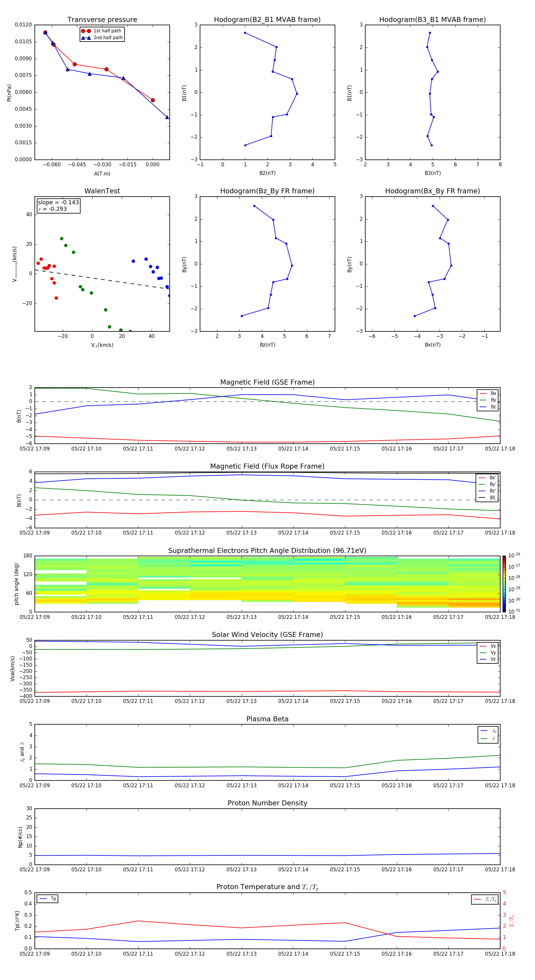
Task: Click the 'Vremaining(km/s)' y-axis label
Action: (15, 264)
